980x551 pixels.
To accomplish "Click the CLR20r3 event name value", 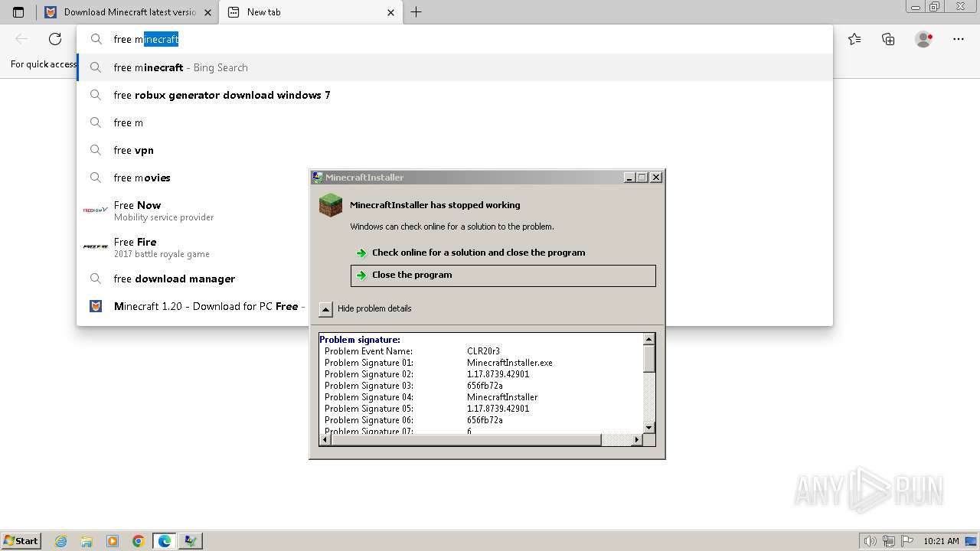I will click(x=483, y=351).
